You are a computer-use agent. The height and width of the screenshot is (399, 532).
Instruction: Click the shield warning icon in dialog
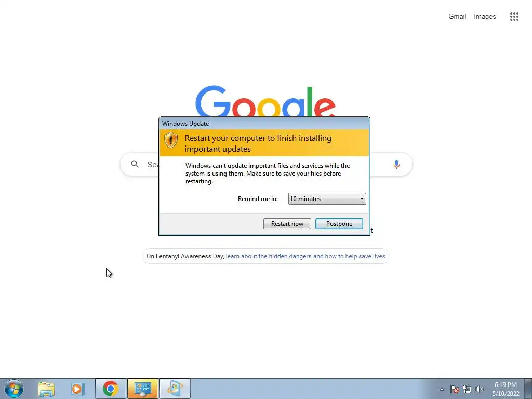(170, 140)
